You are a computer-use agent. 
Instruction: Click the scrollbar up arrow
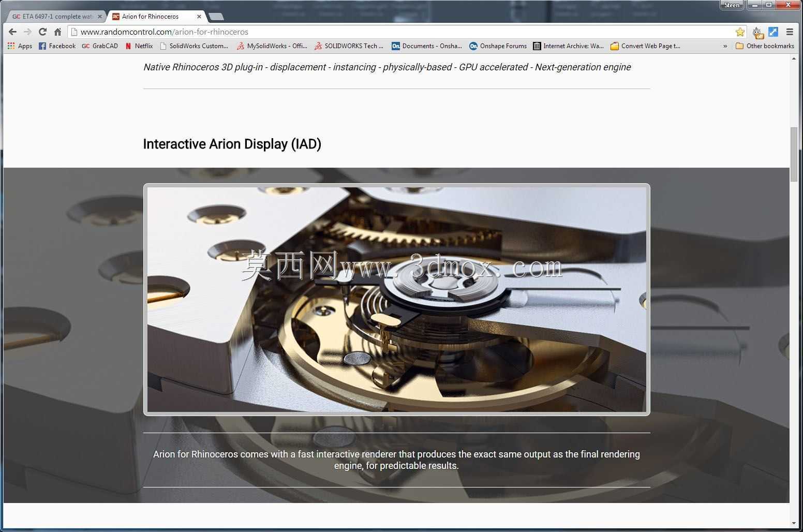(794, 58)
